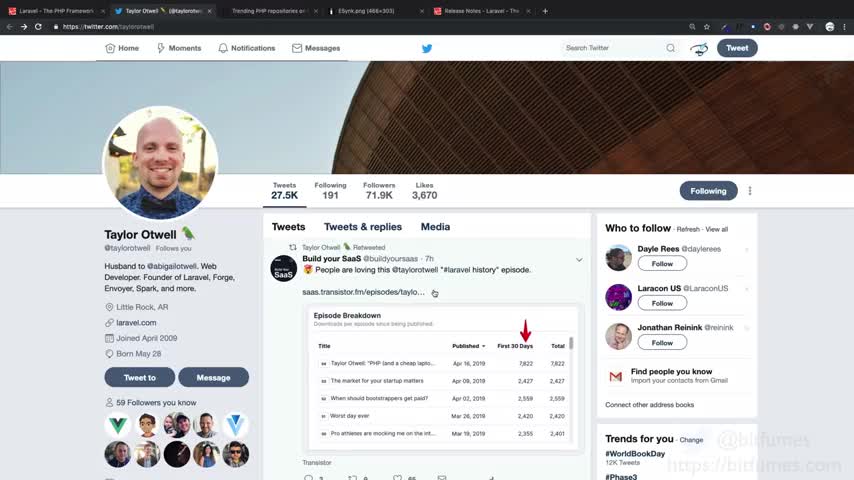Retweet the Build your SaaS tweet

352,478
